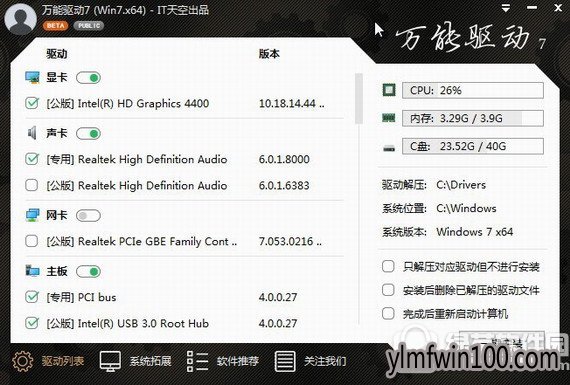Click the user avatar icon
Viewport: 570px width, 385px height.
tap(21, 19)
